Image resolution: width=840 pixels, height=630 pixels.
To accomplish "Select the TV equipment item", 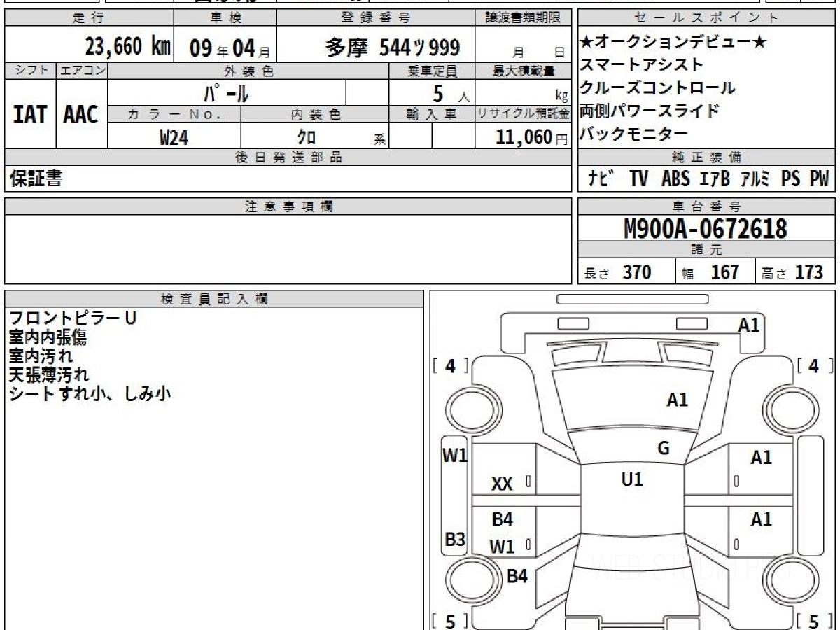I will (x=639, y=178).
